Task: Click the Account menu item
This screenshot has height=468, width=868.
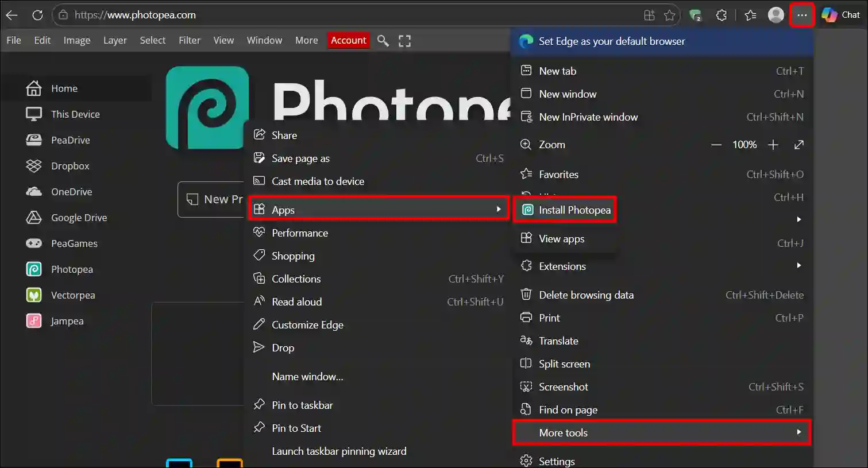Action: [x=348, y=40]
